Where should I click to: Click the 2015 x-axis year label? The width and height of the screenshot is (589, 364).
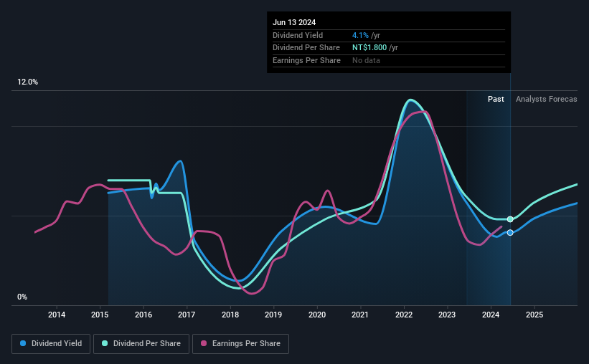(x=100, y=315)
